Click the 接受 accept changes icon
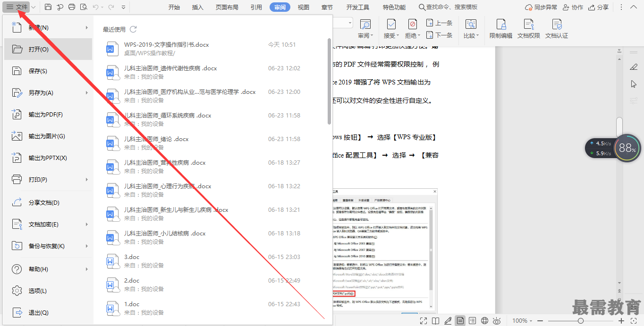Image resolution: width=644 pixels, height=326 pixels. [x=391, y=24]
